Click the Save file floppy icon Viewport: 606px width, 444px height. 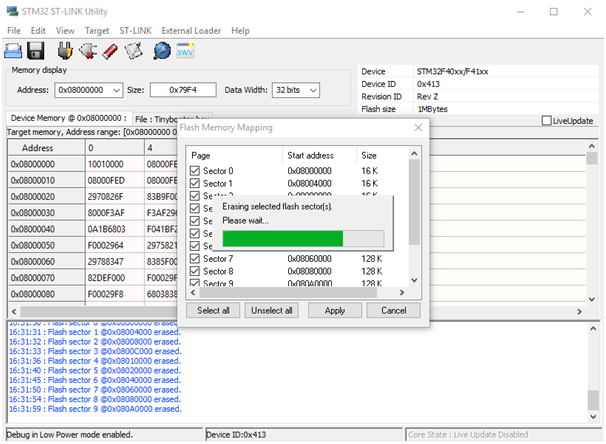[x=36, y=51]
